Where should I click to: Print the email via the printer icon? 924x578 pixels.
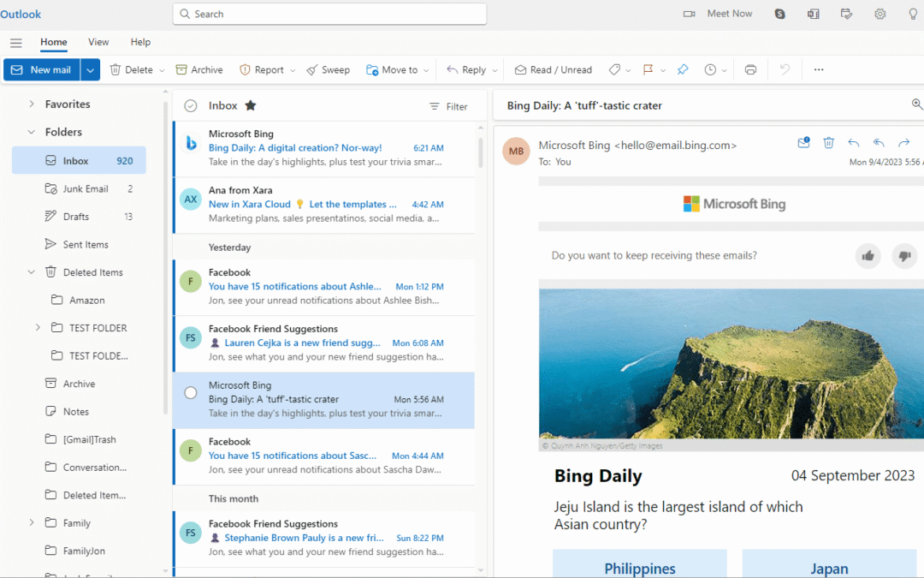751,69
